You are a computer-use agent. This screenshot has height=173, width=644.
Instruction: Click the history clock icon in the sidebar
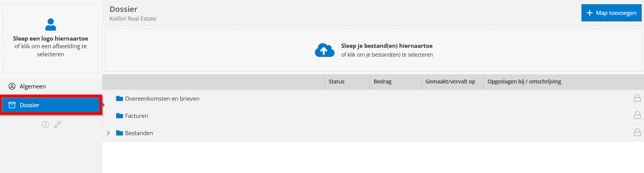[45, 124]
